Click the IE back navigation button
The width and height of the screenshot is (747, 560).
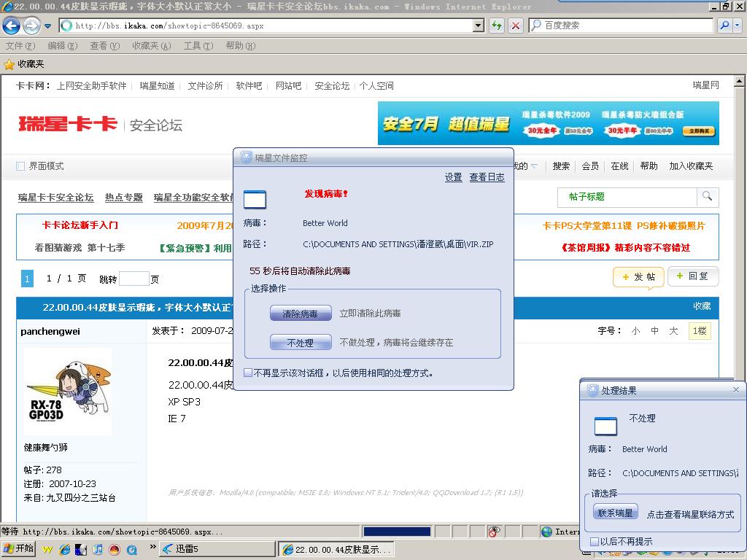pyautogui.click(x=12, y=26)
